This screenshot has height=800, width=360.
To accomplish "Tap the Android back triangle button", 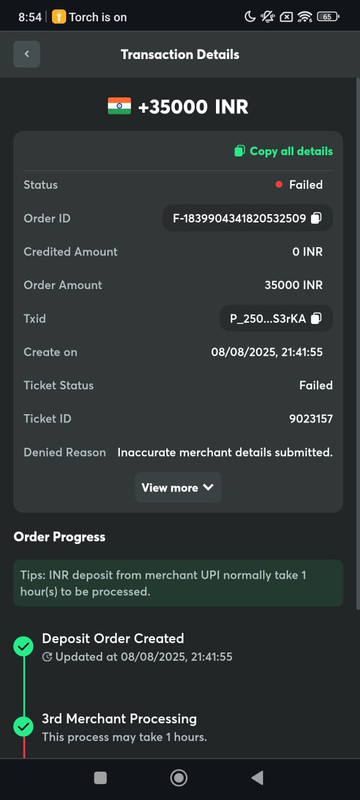I will [x=258, y=778].
